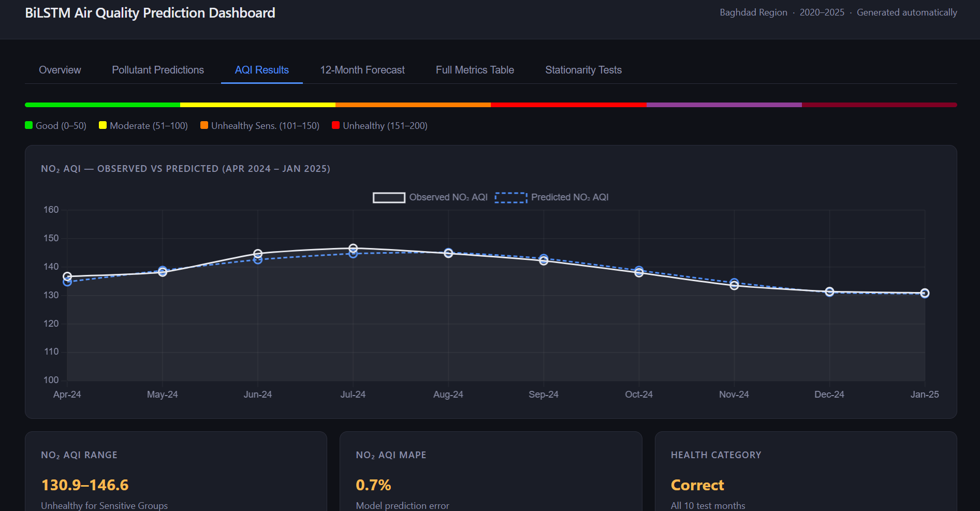Click the Correct health category value
This screenshot has height=511, width=980.
(x=697, y=485)
